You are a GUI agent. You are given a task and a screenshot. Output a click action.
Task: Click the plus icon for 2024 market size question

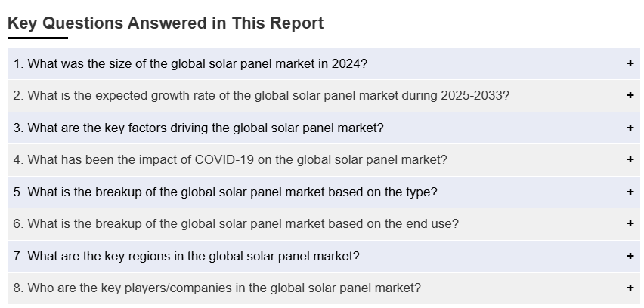(630, 64)
